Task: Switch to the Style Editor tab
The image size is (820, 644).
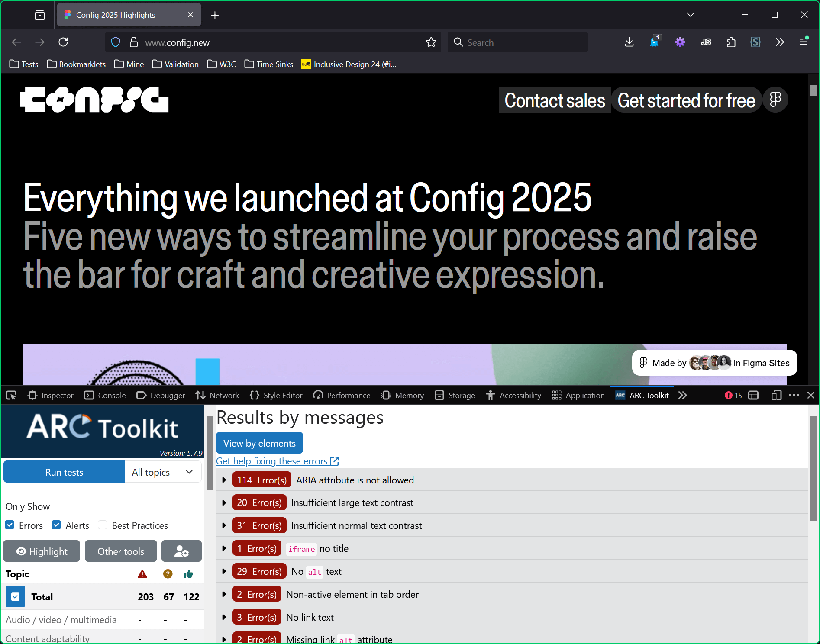Action: pos(276,395)
